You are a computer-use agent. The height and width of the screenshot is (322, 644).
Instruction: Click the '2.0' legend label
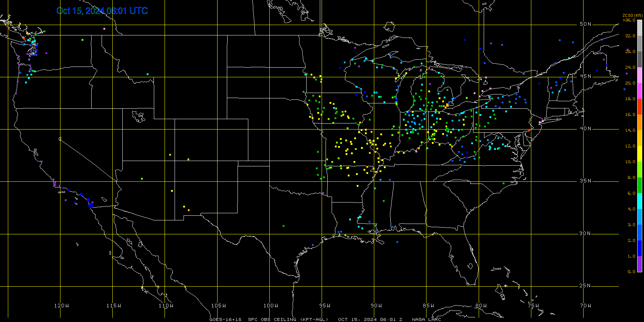tap(631, 240)
